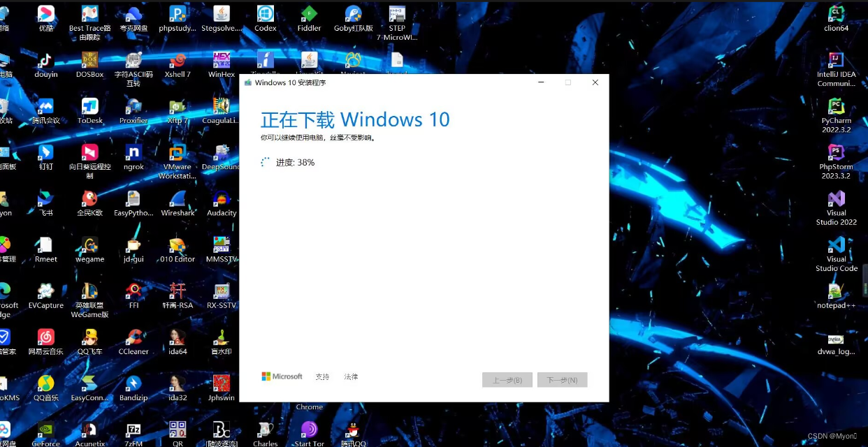868x447 pixels.
Task: Select the QQ音乐 desktop icon
Action: (46, 388)
